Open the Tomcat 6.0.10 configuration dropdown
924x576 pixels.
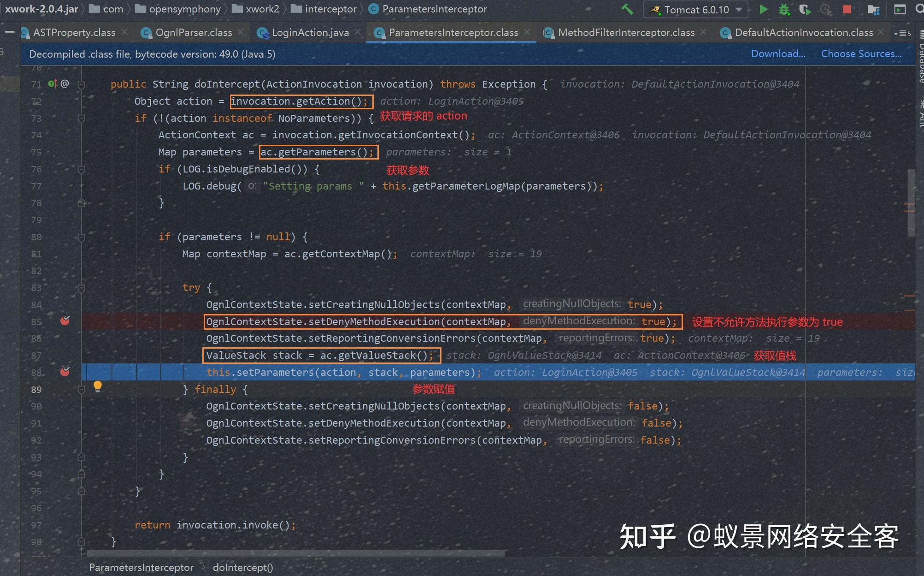coord(738,9)
